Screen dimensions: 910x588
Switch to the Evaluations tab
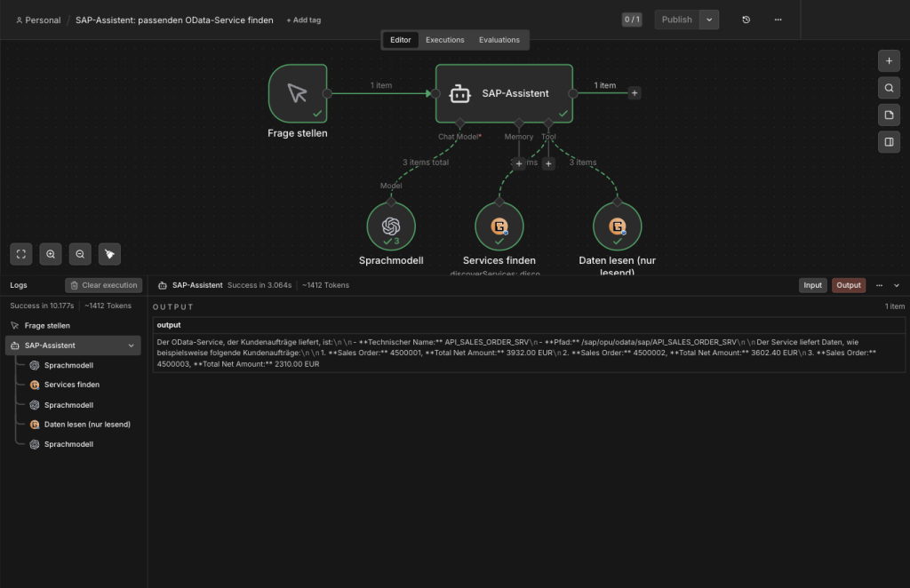pos(499,40)
